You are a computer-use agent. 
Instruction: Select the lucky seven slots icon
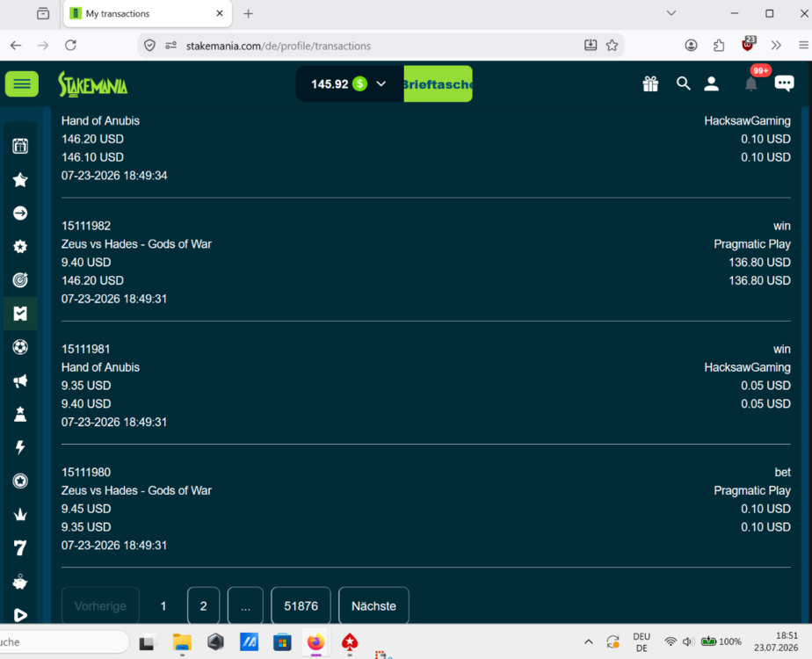coord(20,547)
